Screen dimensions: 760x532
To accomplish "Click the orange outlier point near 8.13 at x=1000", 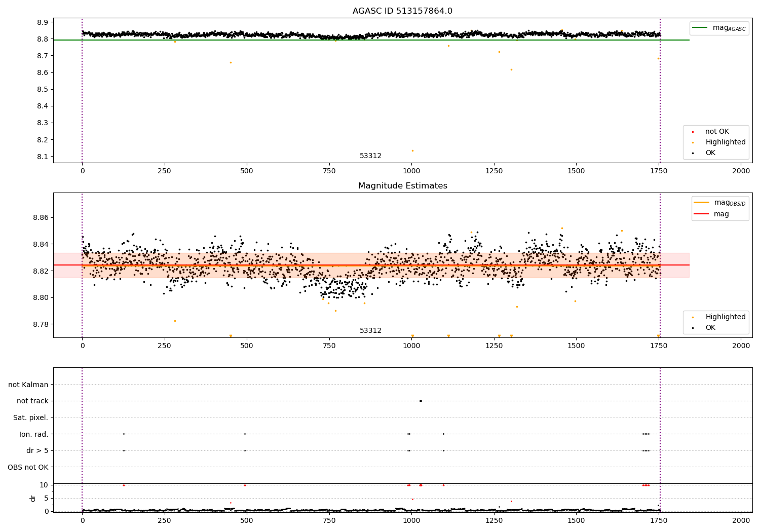I will pyautogui.click(x=412, y=150).
